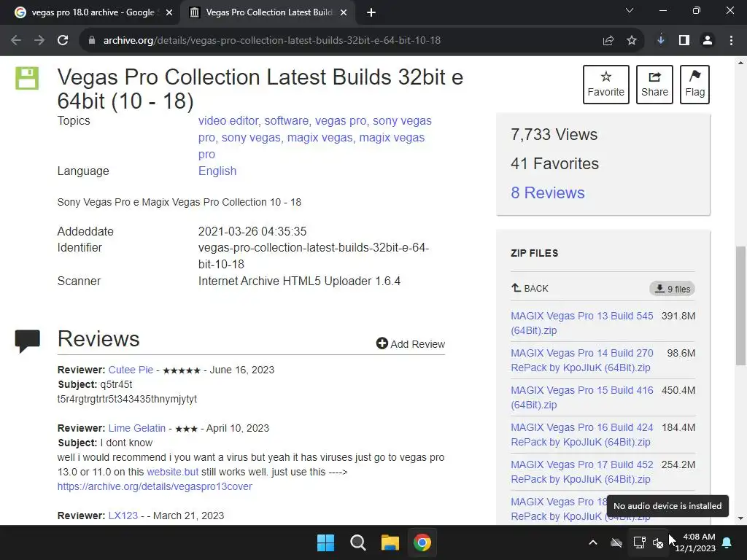Open a new browser tab

click(371, 13)
